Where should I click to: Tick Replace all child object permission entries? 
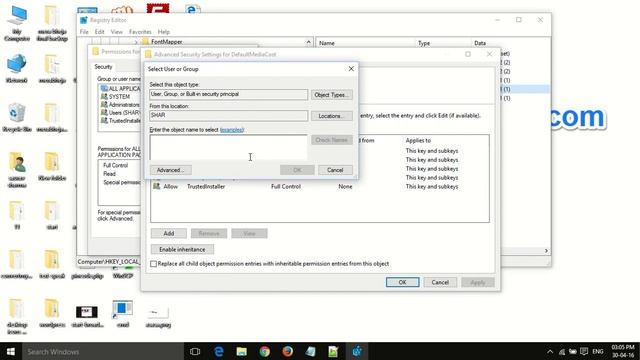click(153, 264)
